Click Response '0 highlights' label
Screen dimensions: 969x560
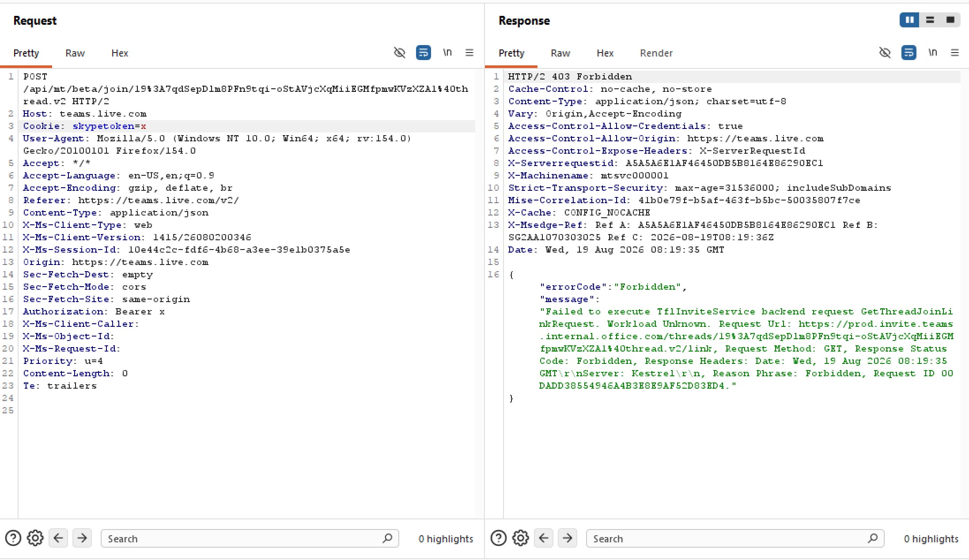[931, 539]
